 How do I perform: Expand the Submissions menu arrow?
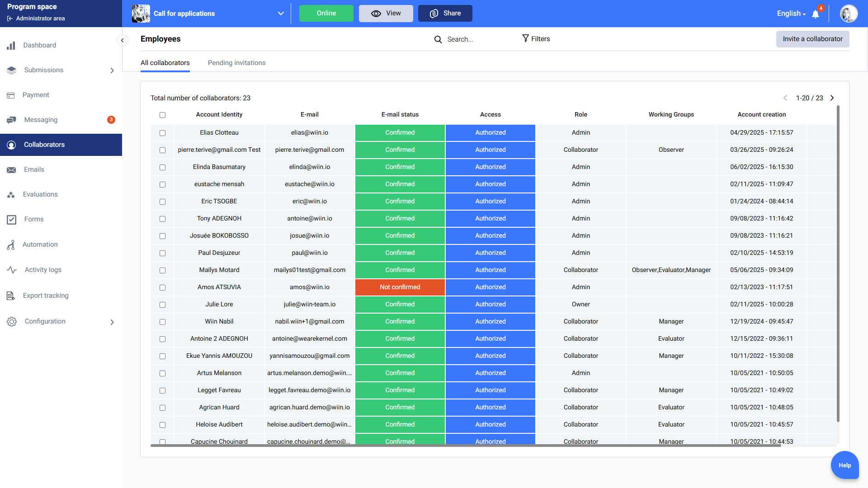112,70
